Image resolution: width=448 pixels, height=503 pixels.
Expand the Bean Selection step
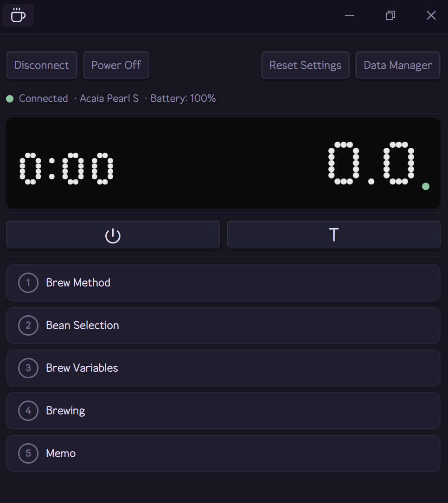[224, 325]
